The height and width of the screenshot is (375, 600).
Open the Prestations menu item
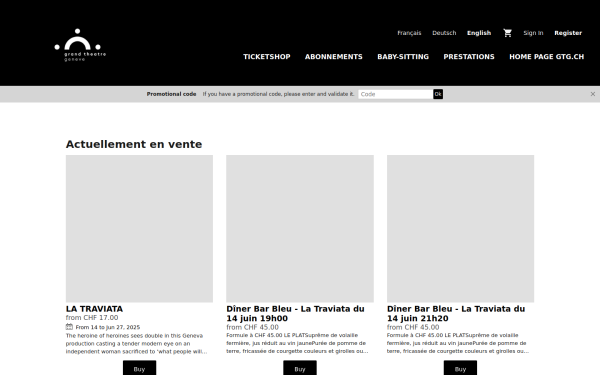pos(469,57)
